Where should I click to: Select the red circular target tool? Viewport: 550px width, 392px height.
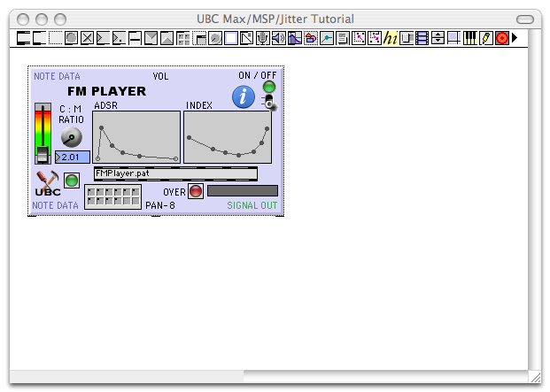[x=502, y=38]
